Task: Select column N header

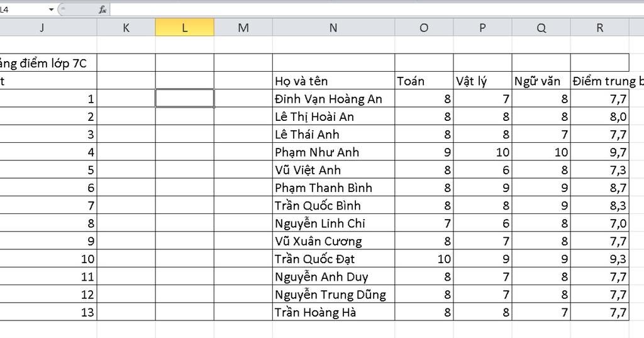Action: tap(333, 28)
